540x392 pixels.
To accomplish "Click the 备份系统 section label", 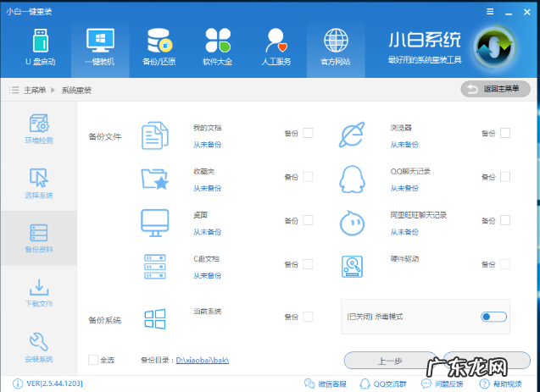I will click(x=105, y=321).
